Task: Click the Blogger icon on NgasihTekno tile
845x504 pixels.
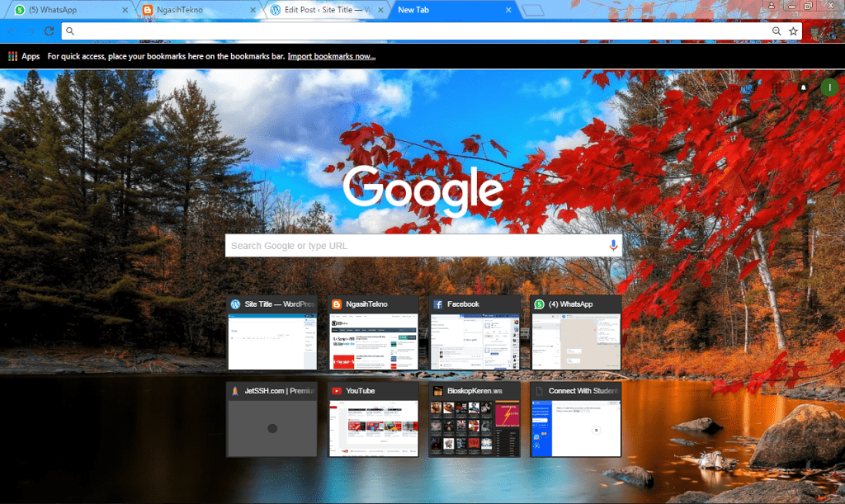Action: [337, 304]
